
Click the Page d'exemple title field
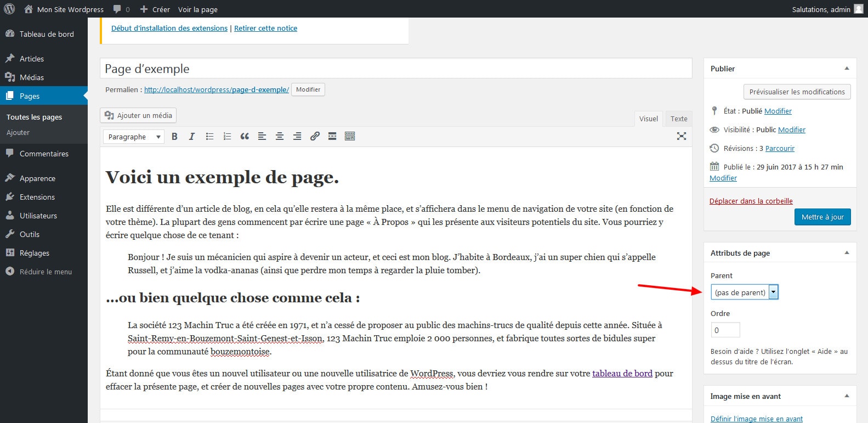point(396,69)
